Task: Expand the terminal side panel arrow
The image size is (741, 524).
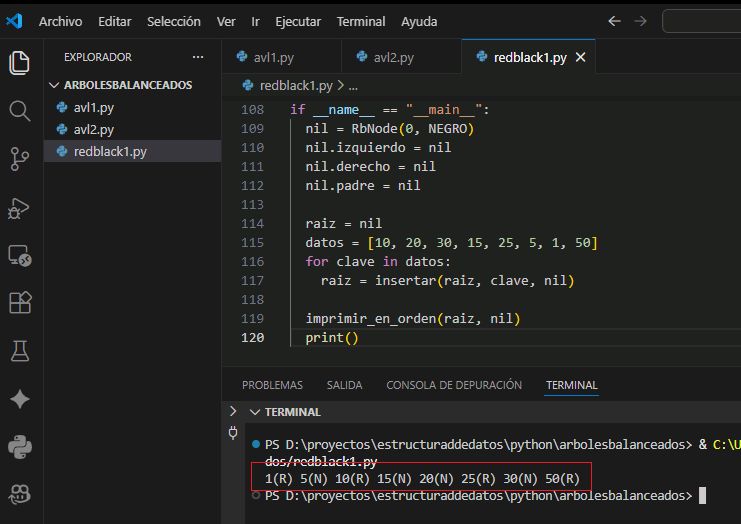Action: point(233,411)
